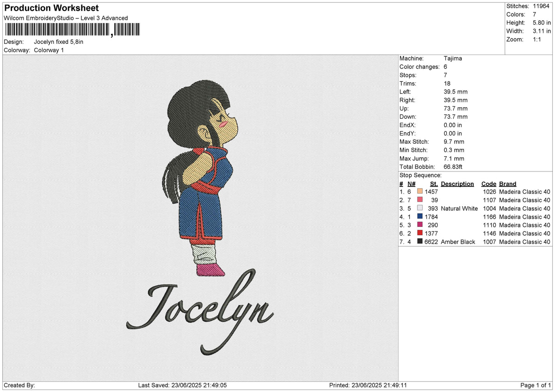Screen dimensions: 555x392
Task: Click the Width value '3.11 in'
Action: tap(542, 31)
